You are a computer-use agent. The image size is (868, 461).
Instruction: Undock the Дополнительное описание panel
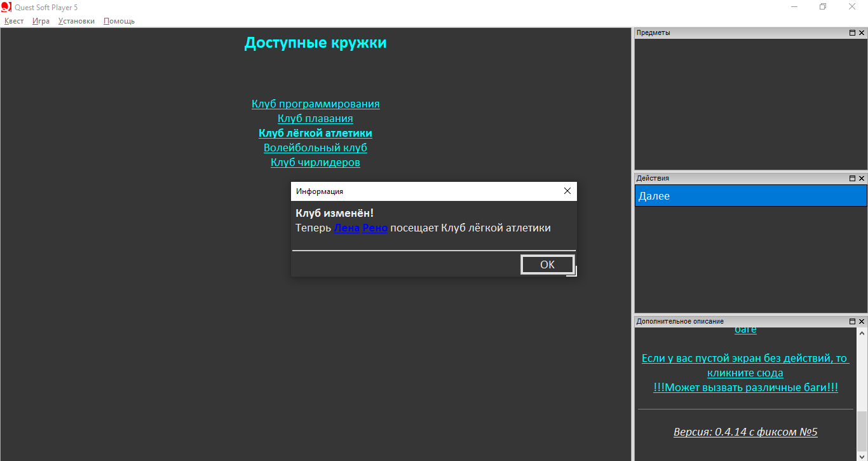tap(852, 322)
